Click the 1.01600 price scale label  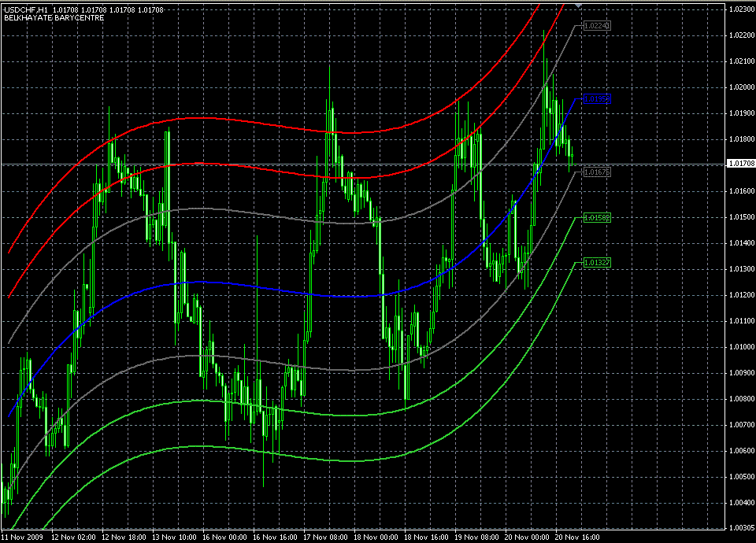[x=742, y=191]
